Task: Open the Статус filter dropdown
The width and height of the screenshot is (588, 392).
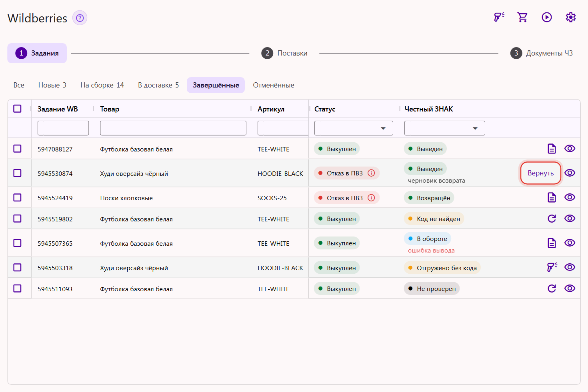Action: 354,128
